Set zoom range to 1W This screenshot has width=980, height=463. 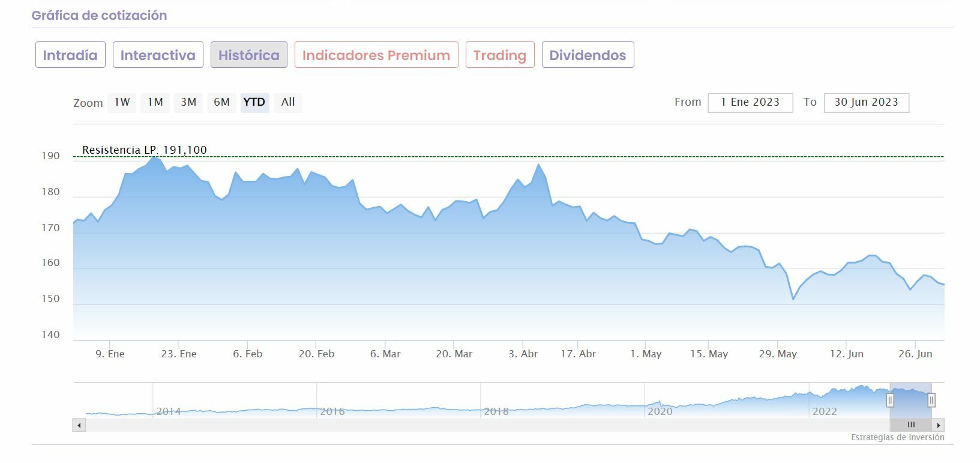click(x=122, y=102)
